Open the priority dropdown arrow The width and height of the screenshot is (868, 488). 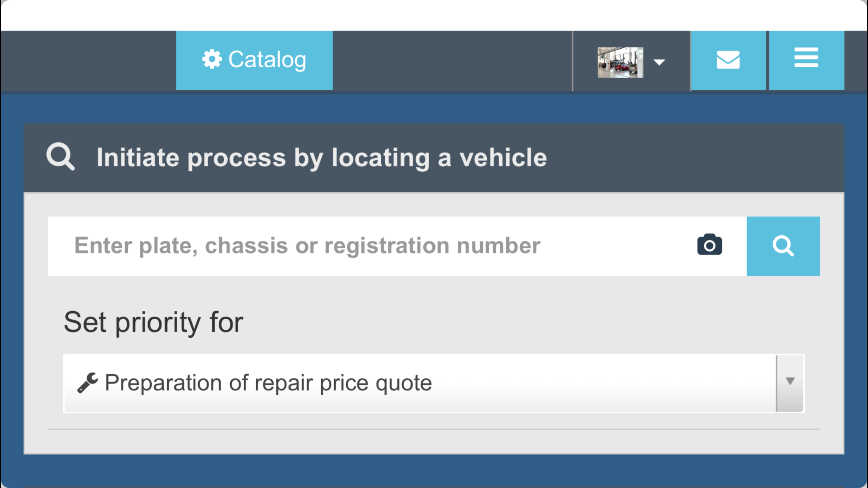coord(790,383)
